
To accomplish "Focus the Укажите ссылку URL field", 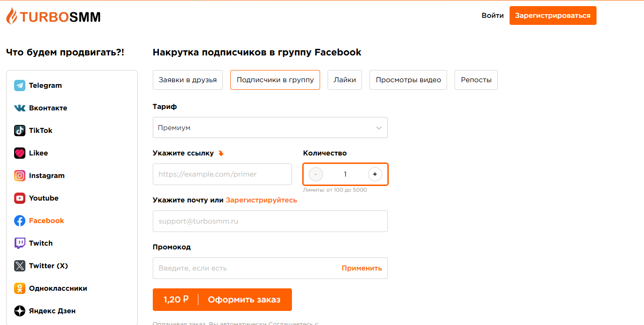I will pyautogui.click(x=222, y=174).
